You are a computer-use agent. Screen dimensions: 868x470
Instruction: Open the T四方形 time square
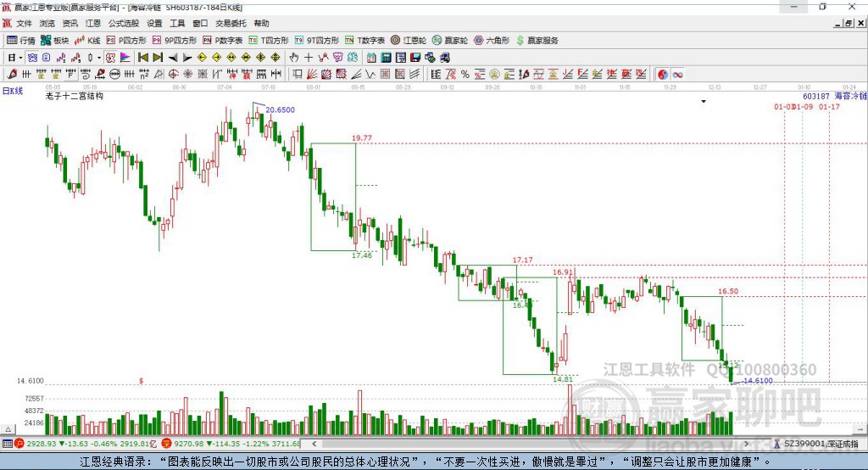click(269, 40)
